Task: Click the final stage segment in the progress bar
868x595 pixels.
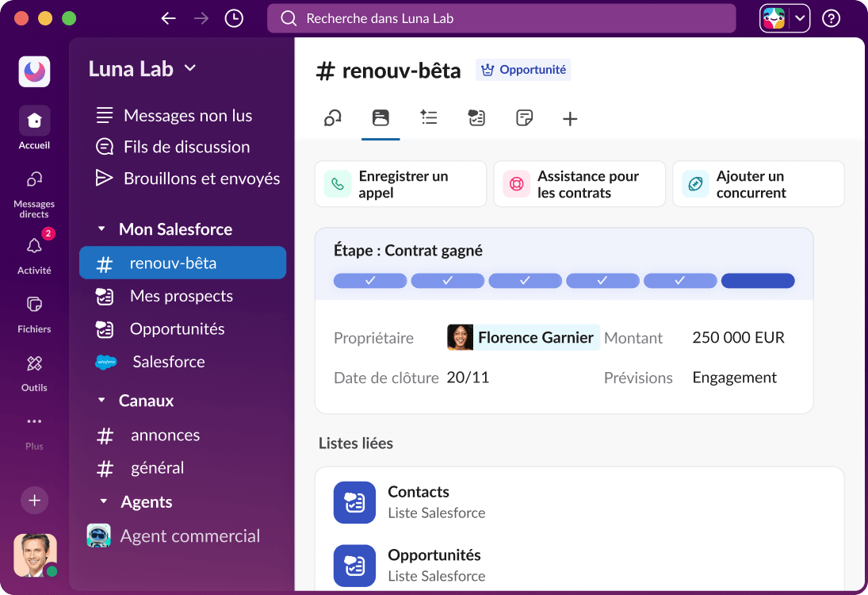Action: click(758, 281)
